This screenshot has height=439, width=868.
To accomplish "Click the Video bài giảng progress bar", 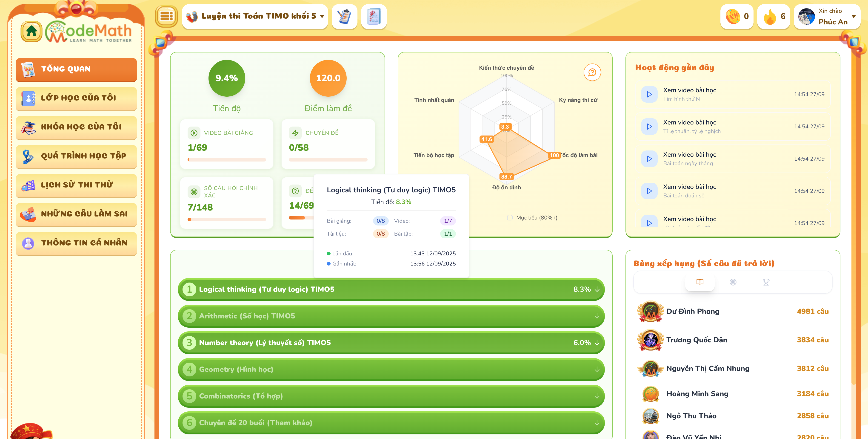I will click(226, 160).
